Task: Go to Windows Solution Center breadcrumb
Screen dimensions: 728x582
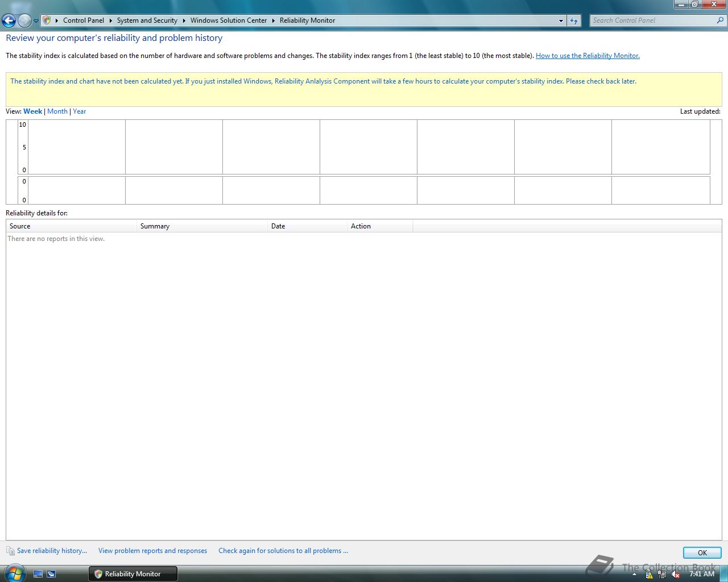Action: (x=229, y=20)
